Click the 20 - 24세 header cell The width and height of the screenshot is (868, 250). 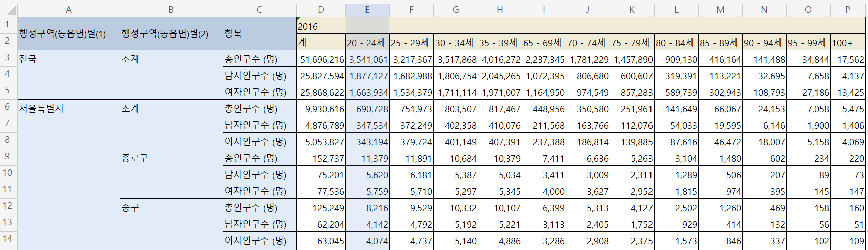pos(367,42)
